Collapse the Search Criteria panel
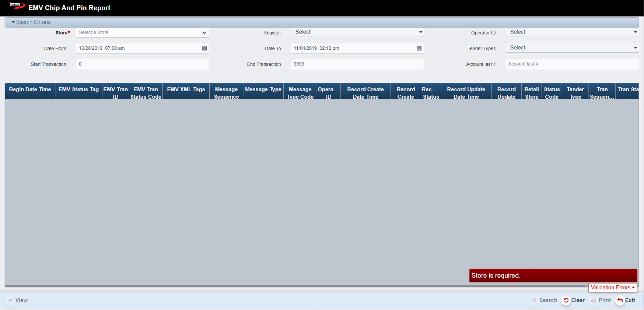The image size is (644, 310). (x=31, y=22)
